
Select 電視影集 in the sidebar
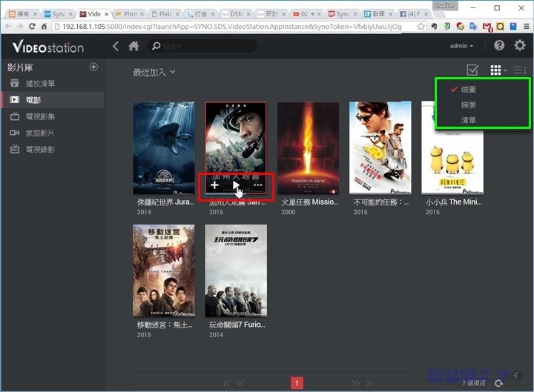pyautogui.click(x=40, y=116)
